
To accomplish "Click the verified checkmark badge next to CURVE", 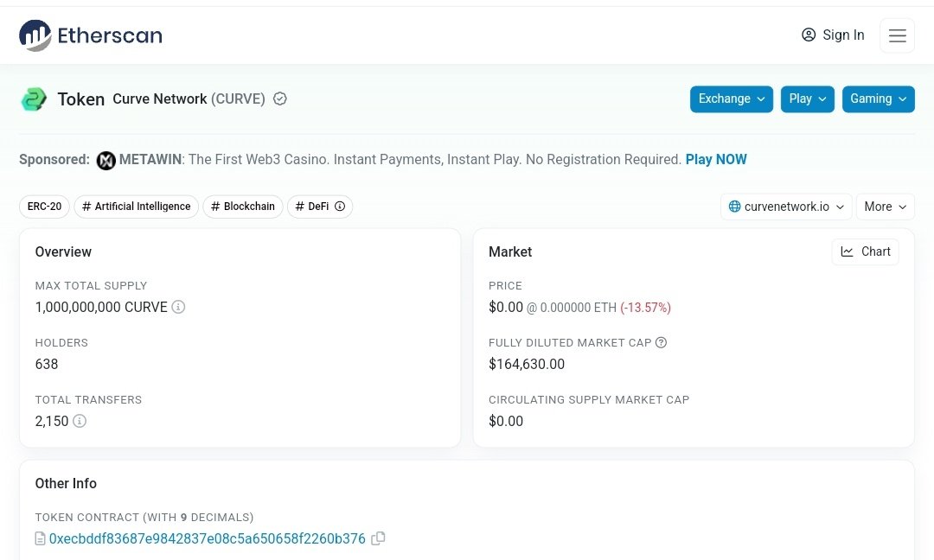I will coord(280,99).
